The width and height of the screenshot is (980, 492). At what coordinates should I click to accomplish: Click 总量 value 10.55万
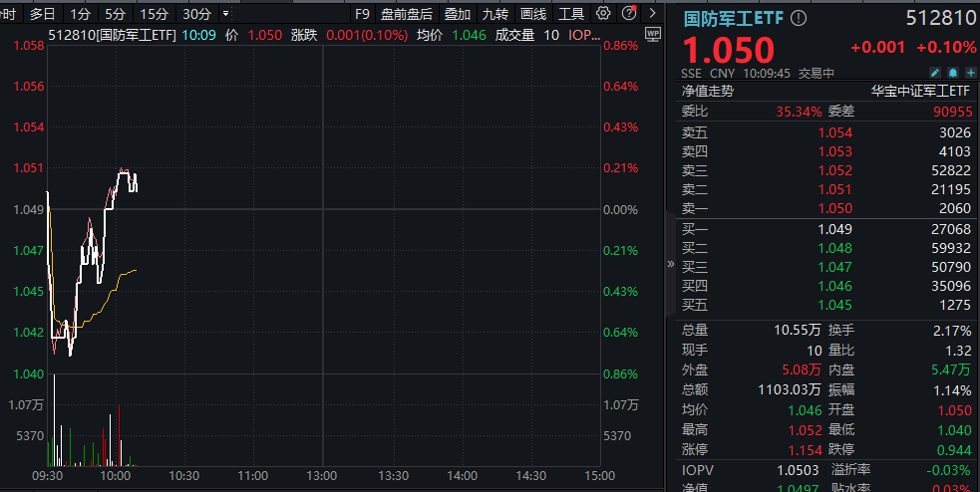point(797,331)
